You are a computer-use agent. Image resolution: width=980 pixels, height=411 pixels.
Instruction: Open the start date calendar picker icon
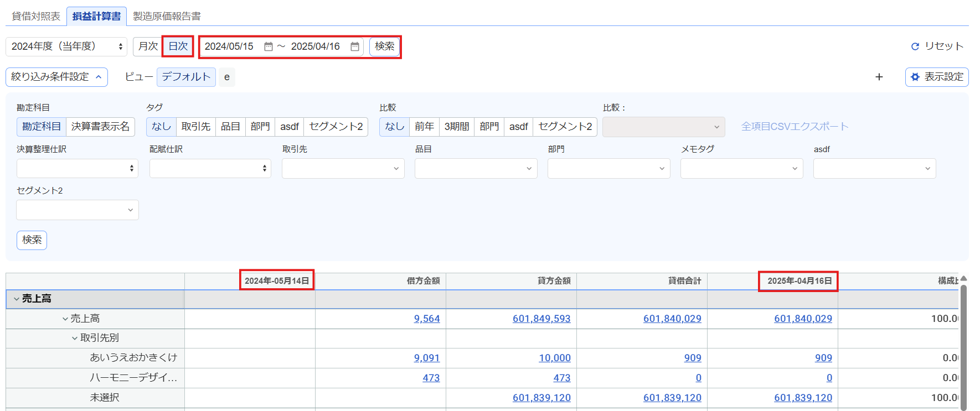269,46
